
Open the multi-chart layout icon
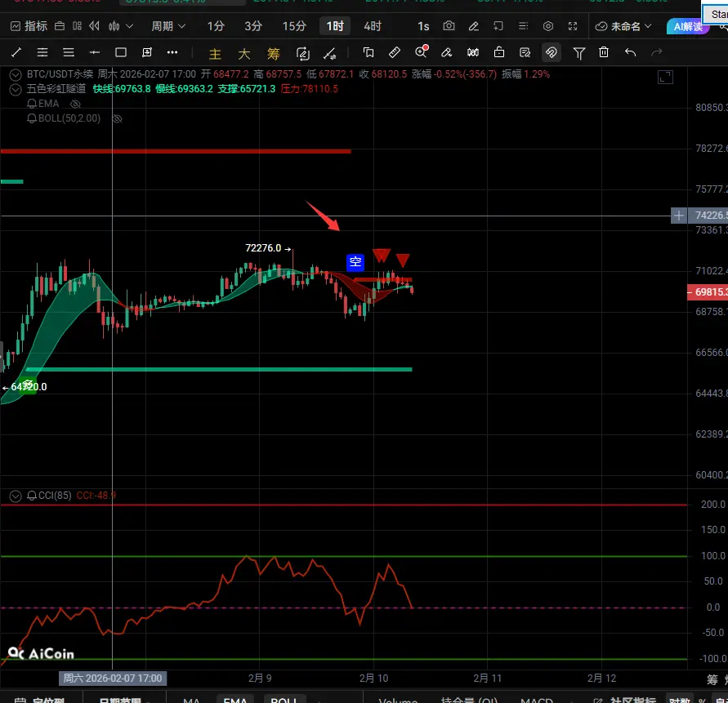pyautogui.click(x=77, y=26)
